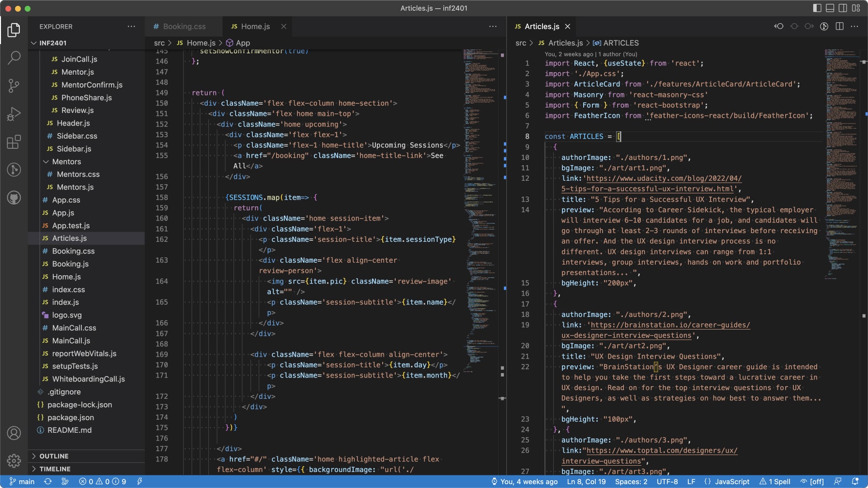This screenshot has height=488, width=868.
Task: Toggle primary sidebar visibility in title bar
Action: point(817,8)
